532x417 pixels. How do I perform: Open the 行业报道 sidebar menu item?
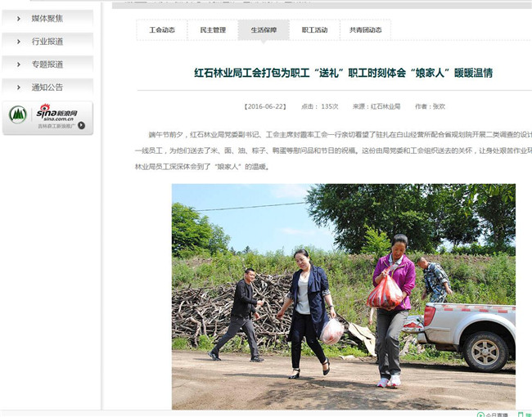click(x=47, y=41)
